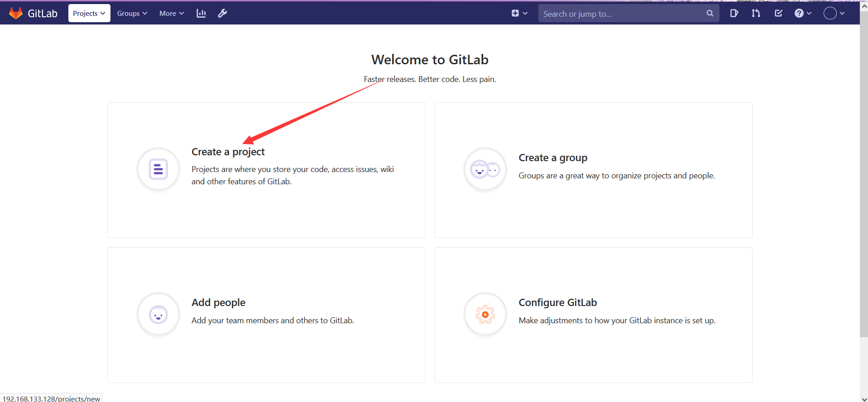Open the Projects dropdown menu

pos(89,13)
